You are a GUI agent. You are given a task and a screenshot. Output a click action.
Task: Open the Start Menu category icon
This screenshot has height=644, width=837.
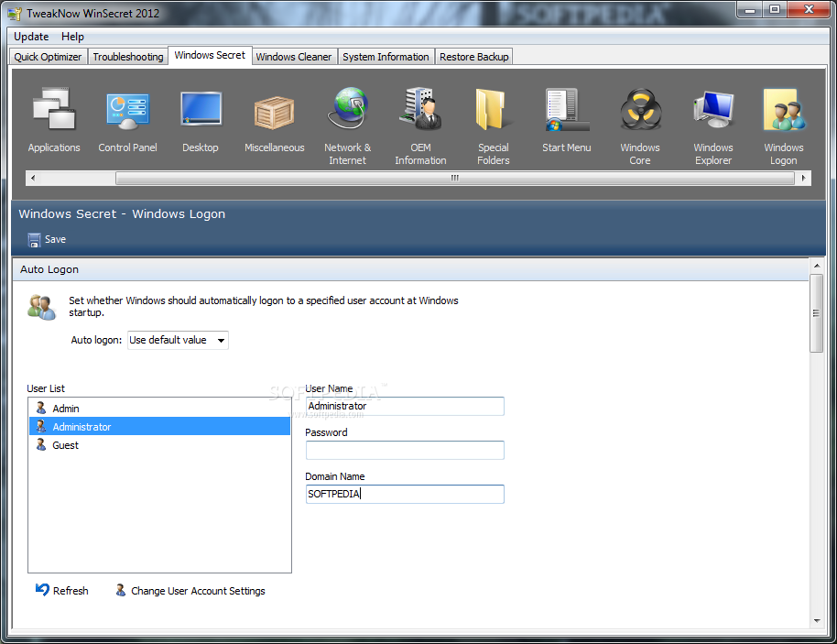pos(567,109)
